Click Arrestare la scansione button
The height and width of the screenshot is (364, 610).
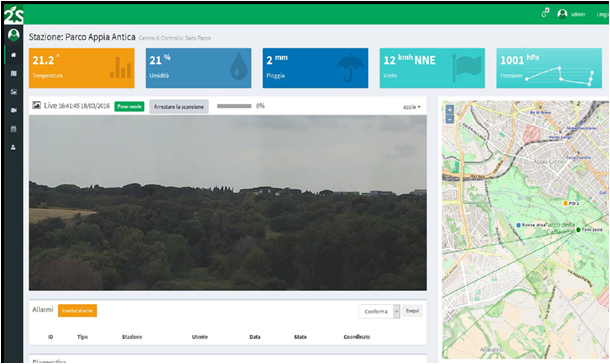179,107
